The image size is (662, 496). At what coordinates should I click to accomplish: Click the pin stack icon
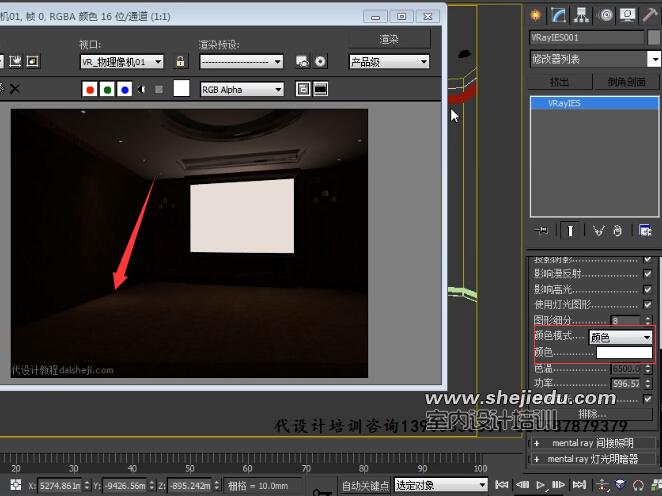[541, 230]
